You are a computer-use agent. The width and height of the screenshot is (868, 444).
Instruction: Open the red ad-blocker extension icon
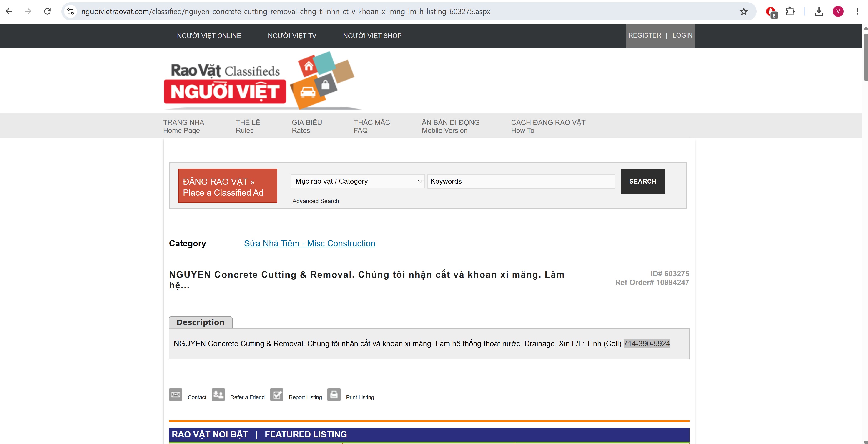click(x=771, y=12)
